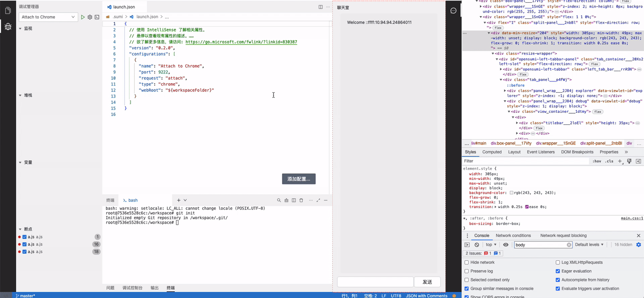The height and width of the screenshot is (298, 644).
Task: Switch to the Layout tab
Action: [x=514, y=152]
